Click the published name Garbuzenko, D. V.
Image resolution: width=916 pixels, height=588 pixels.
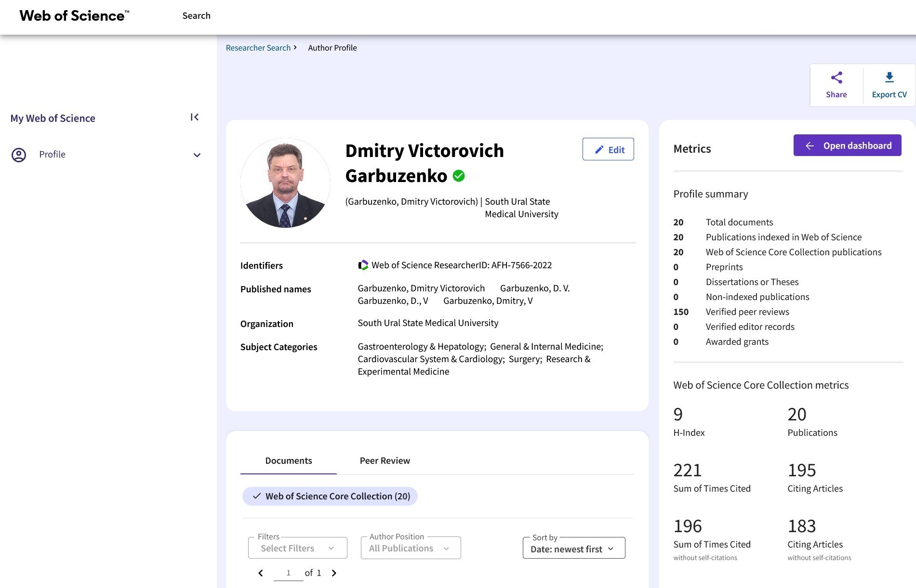(x=535, y=288)
